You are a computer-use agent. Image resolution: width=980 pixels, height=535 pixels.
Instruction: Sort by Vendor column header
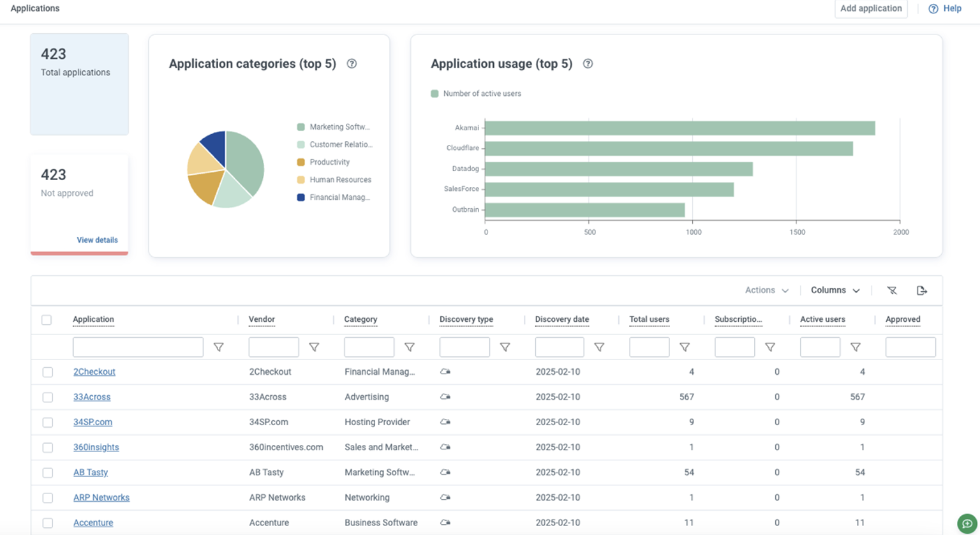[x=262, y=319]
